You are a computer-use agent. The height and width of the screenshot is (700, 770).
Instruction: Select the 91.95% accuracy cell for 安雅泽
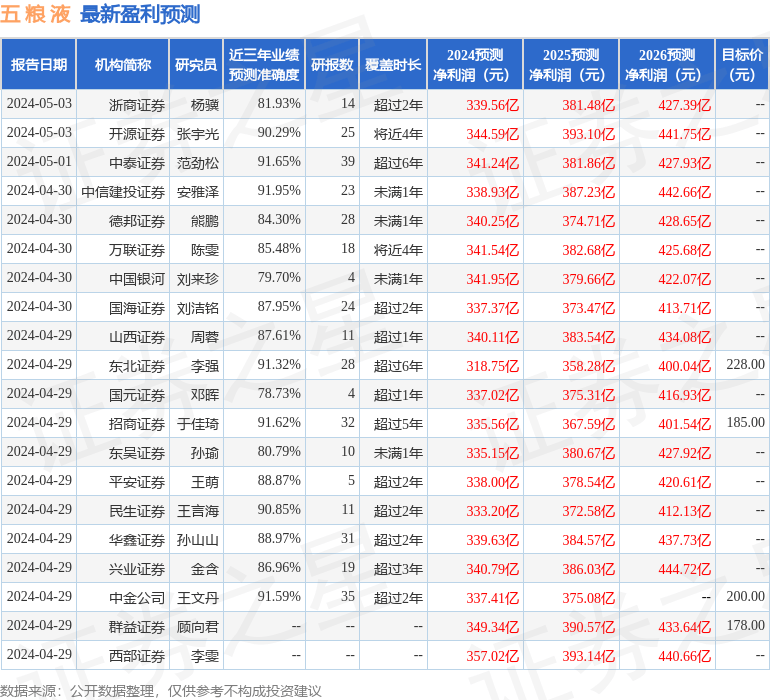(279, 190)
